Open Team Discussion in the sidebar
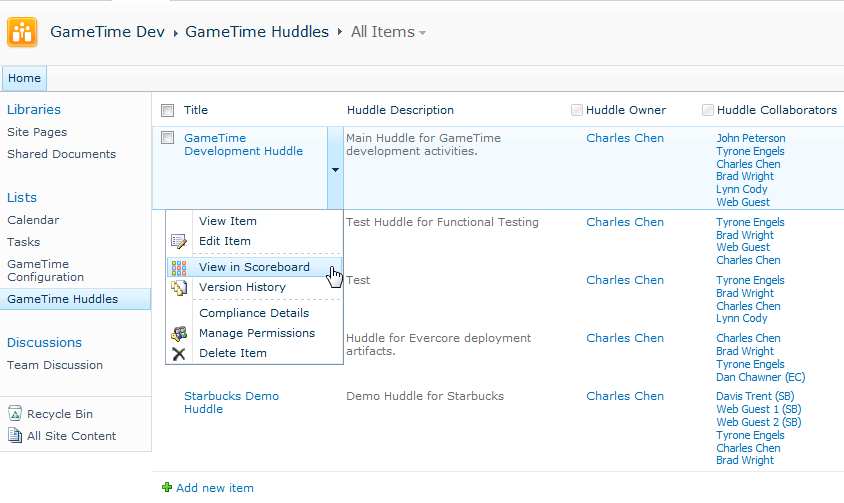The height and width of the screenshot is (503, 844). pos(55,365)
